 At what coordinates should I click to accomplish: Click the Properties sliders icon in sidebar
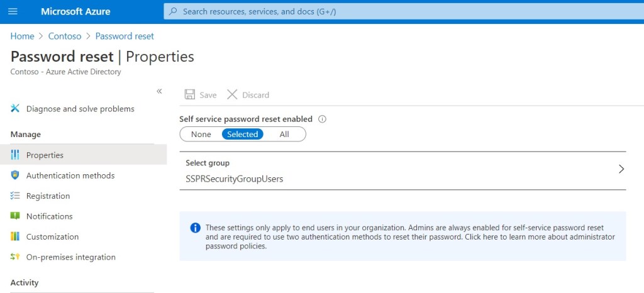pyautogui.click(x=15, y=155)
